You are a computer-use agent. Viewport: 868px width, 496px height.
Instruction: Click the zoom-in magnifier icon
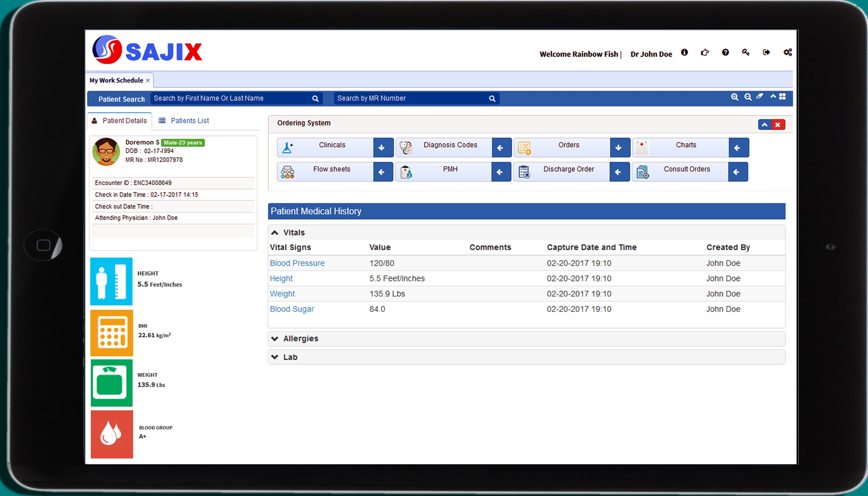click(735, 97)
